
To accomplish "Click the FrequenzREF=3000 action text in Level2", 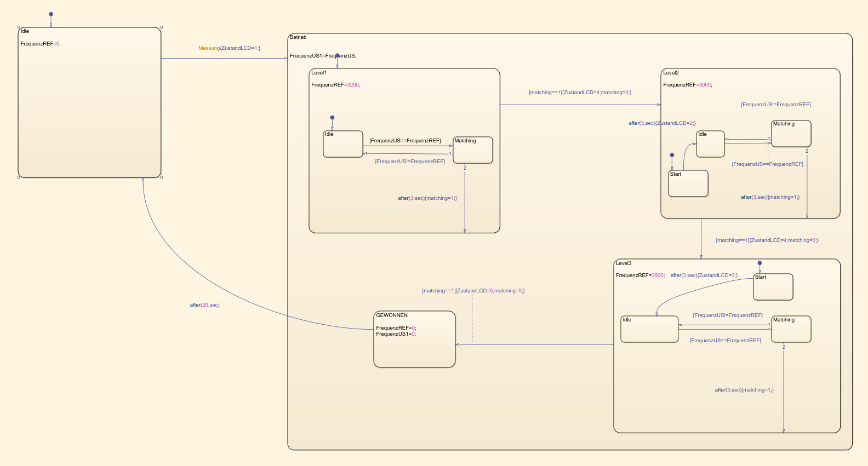I will click(x=687, y=85).
